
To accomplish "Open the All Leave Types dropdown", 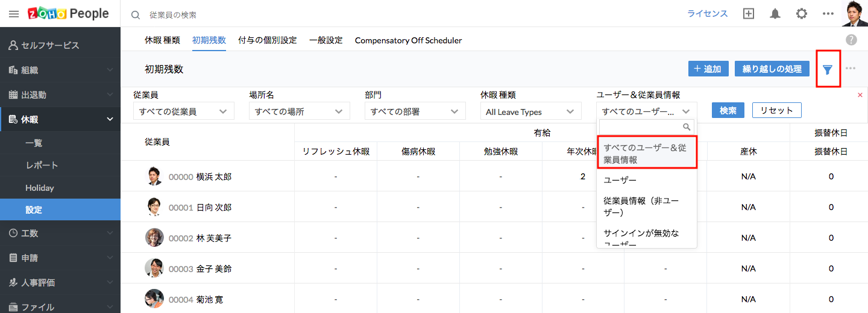I will (530, 111).
